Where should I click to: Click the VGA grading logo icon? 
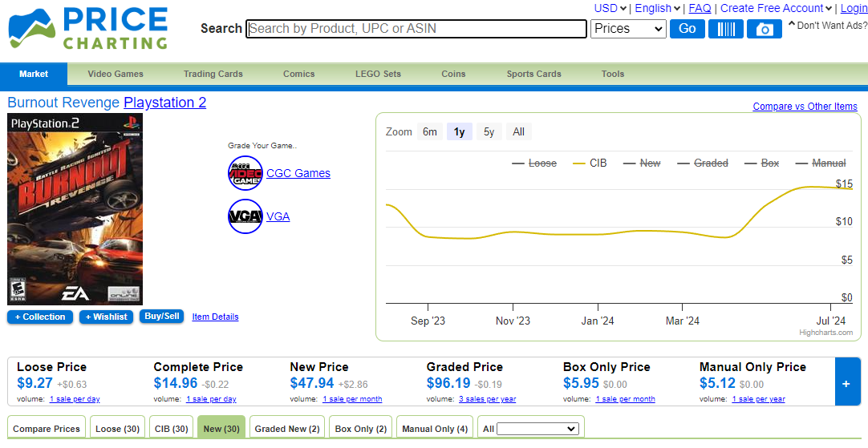(245, 216)
